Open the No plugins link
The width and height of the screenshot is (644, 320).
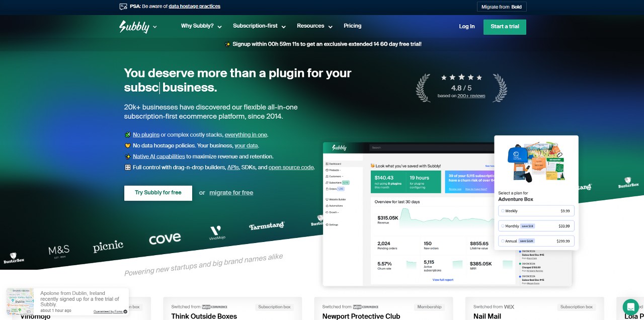click(x=146, y=135)
